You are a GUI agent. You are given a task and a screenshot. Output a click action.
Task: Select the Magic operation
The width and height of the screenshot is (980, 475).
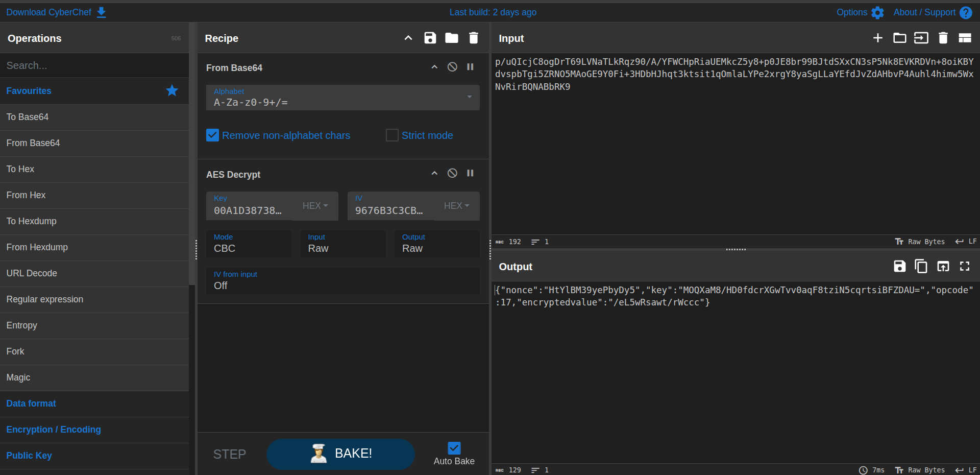point(94,377)
